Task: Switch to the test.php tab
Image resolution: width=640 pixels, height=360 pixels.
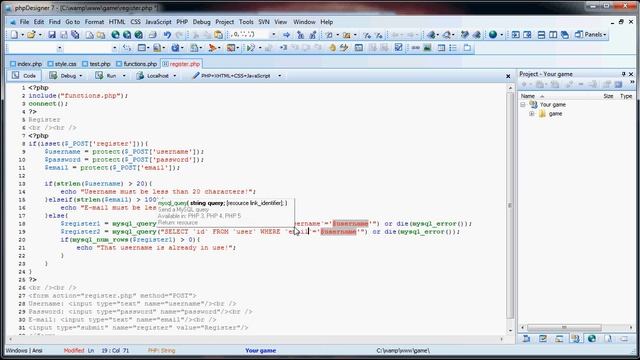Action: click(x=96, y=64)
